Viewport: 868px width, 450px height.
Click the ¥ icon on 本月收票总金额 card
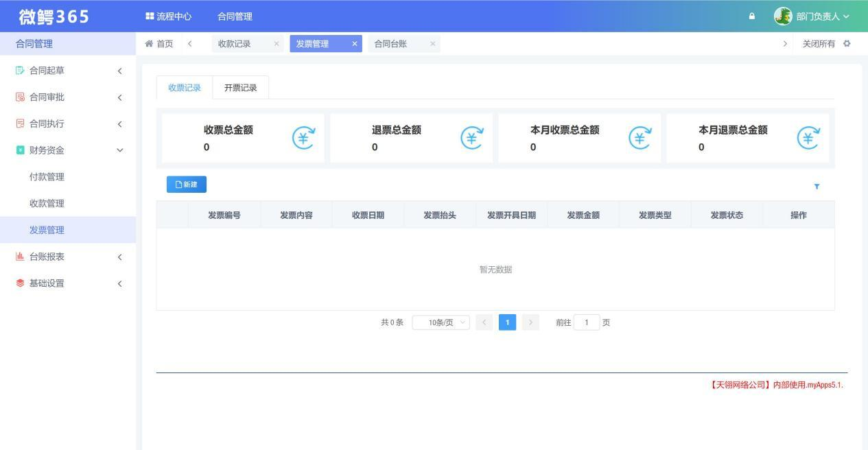tap(638, 138)
